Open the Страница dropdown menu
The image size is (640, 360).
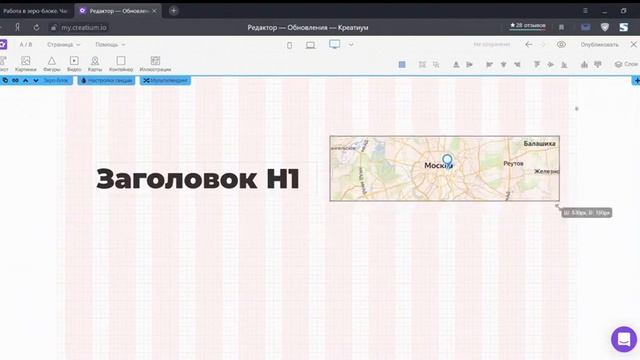click(63, 44)
